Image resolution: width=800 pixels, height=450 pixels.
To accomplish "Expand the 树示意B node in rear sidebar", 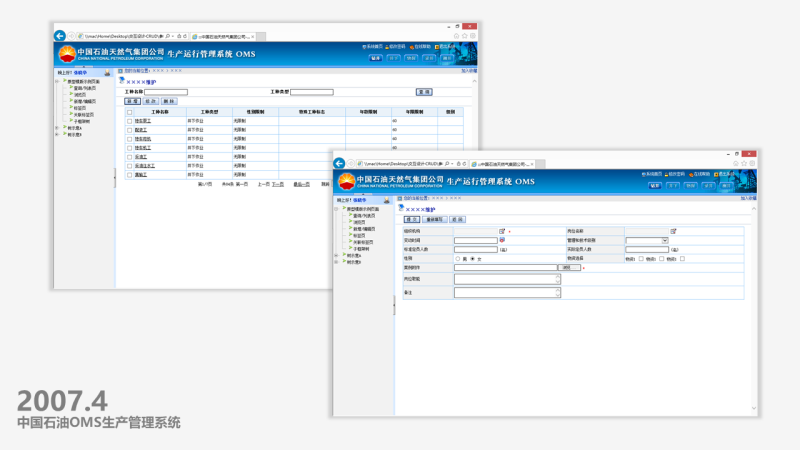I will tap(57, 134).
